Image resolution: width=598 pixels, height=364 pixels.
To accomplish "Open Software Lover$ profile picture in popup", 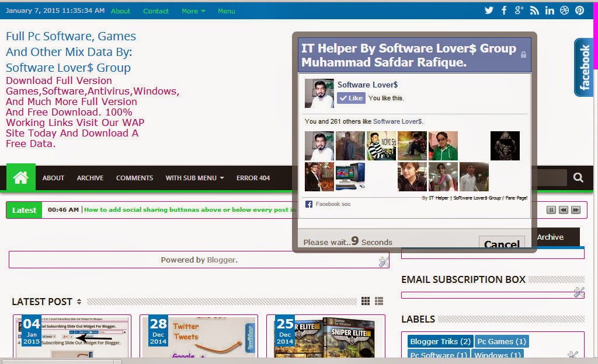I will pyautogui.click(x=319, y=94).
